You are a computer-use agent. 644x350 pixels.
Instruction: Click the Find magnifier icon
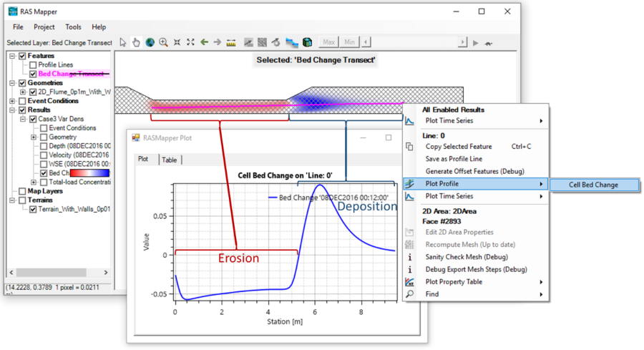click(409, 294)
